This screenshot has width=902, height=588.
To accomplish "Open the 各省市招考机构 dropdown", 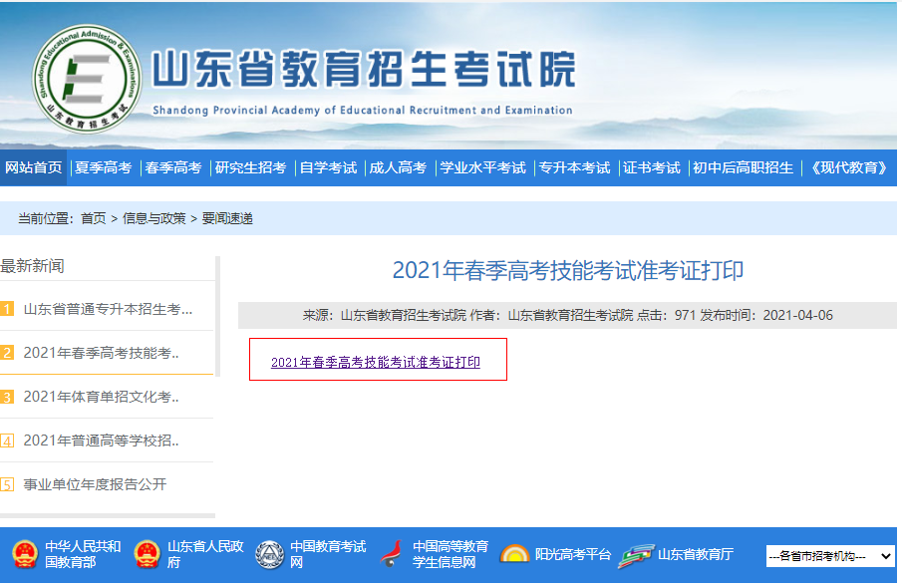I will click(x=830, y=556).
